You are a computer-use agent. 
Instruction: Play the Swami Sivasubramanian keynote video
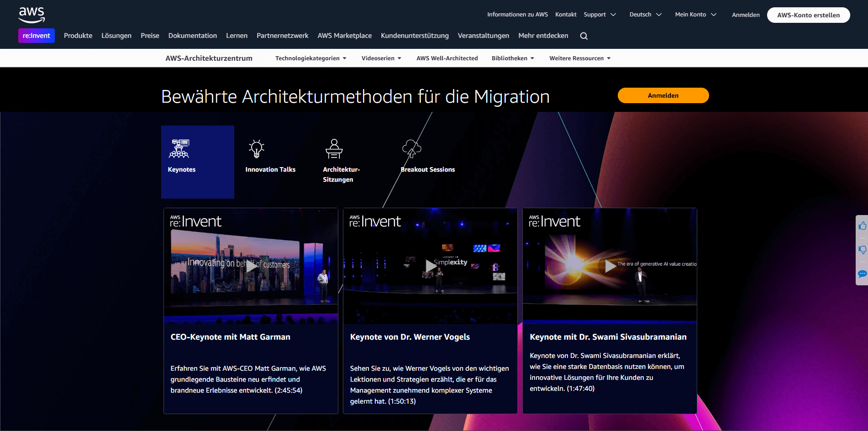pyautogui.click(x=610, y=266)
